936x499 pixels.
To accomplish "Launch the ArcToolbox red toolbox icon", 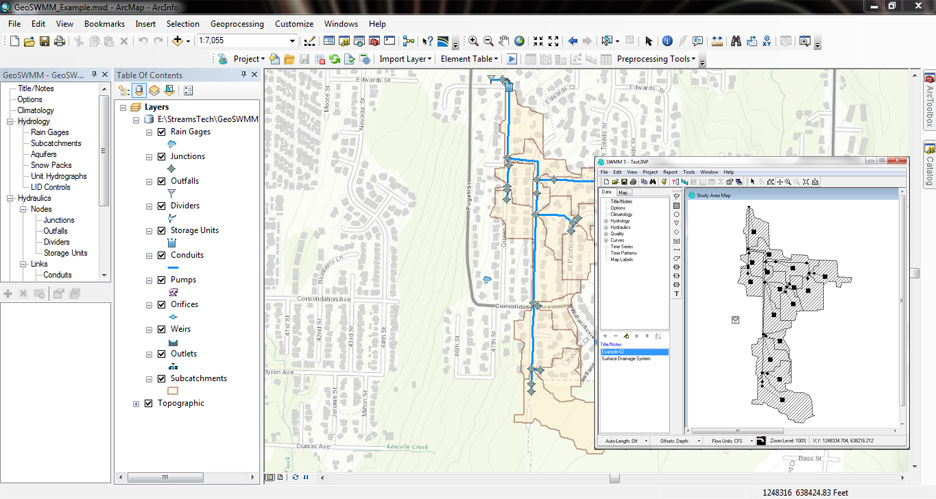I will point(374,41).
